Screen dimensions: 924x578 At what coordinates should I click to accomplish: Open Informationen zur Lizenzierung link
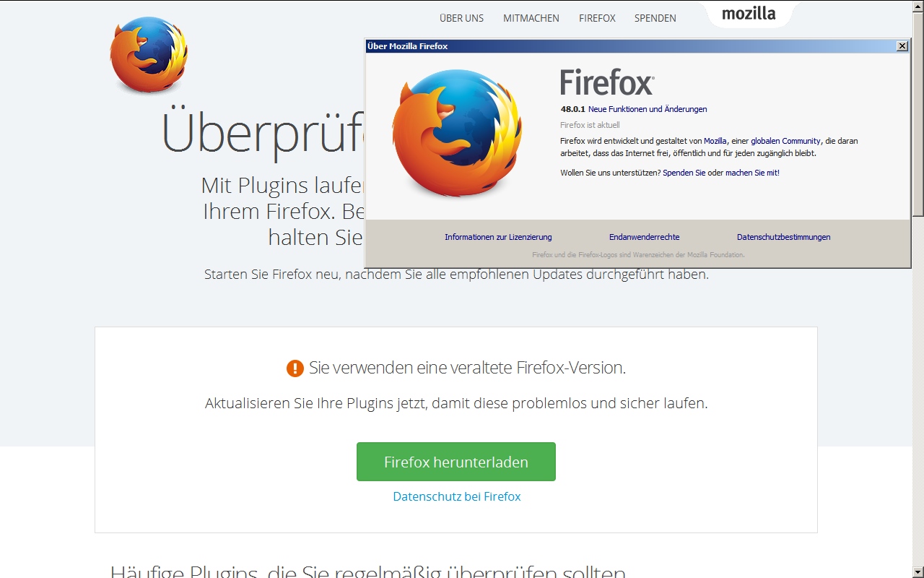pos(498,237)
